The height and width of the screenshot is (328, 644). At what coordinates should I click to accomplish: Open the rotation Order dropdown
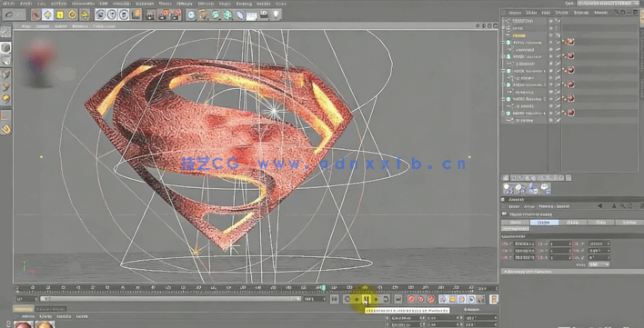point(599,264)
